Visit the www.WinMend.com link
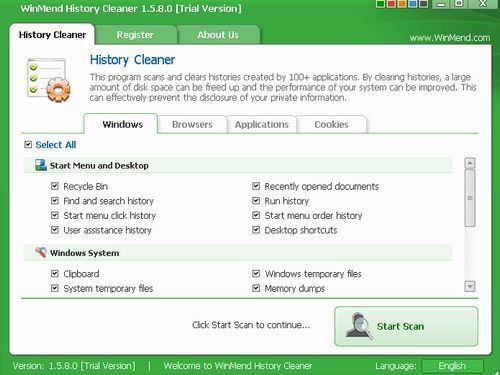Image resolution: width=500 pixels, height=375 pixels. click(450, 38)
